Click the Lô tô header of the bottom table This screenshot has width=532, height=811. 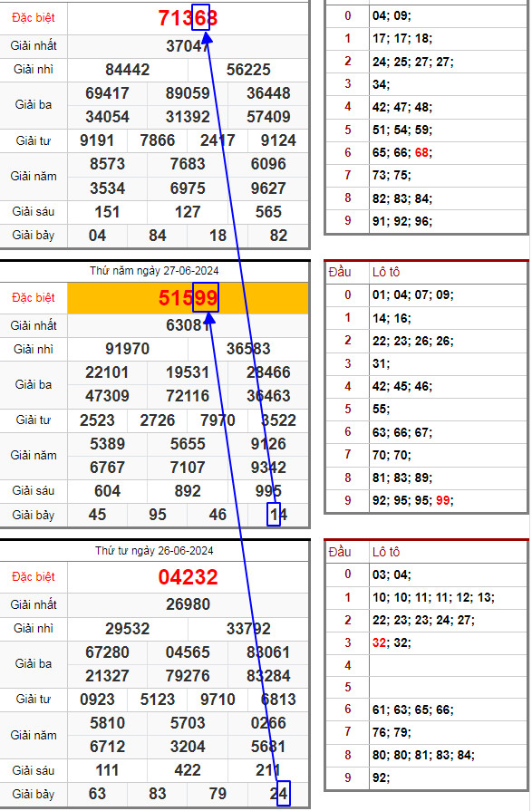386,552
